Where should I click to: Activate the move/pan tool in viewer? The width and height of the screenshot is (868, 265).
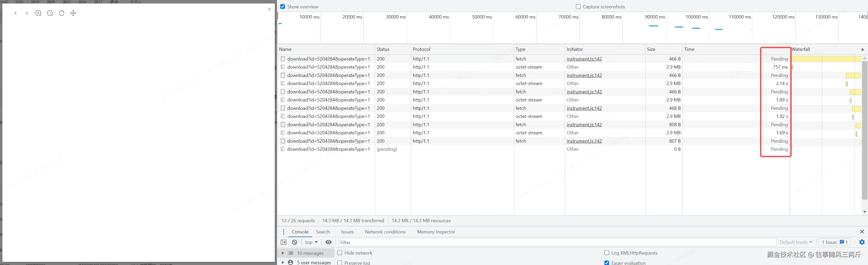(73, 13)
